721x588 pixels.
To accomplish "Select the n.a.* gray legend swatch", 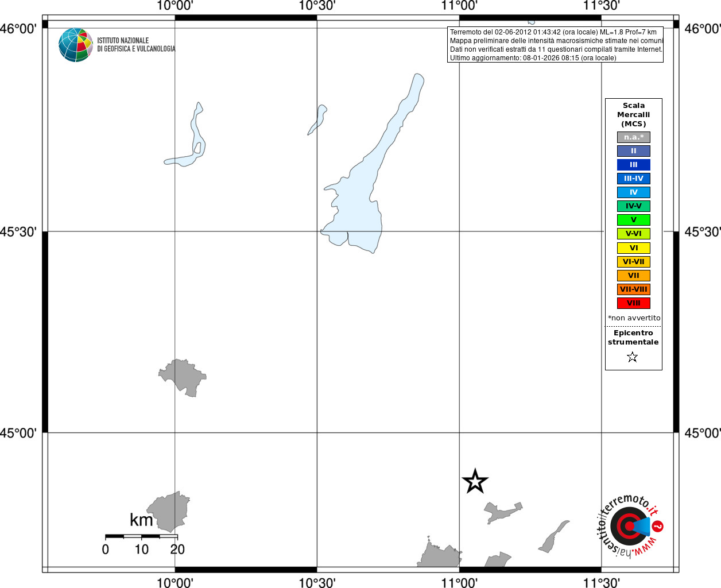I will [x=634, y=137].
